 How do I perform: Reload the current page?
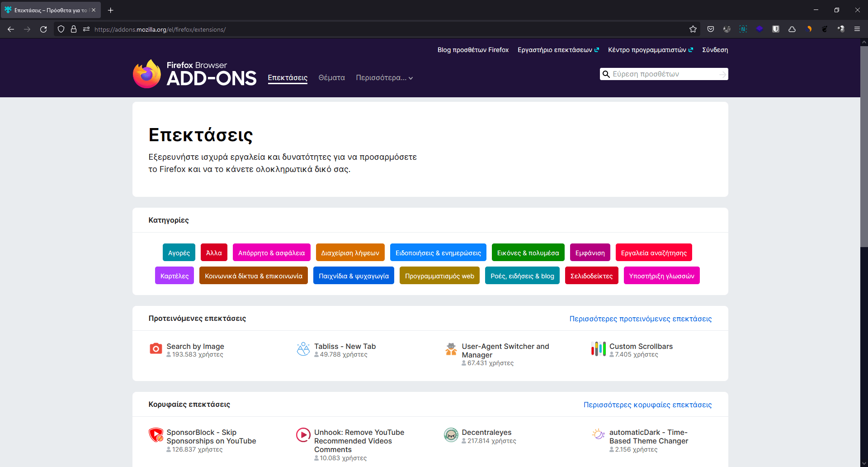[43, 29]
